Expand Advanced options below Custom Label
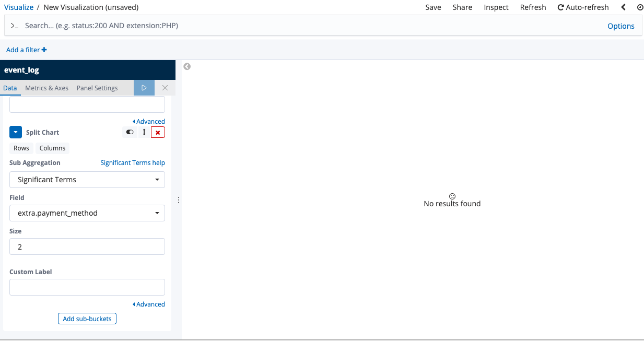The image size is (644, 341). tap(149, 304)
